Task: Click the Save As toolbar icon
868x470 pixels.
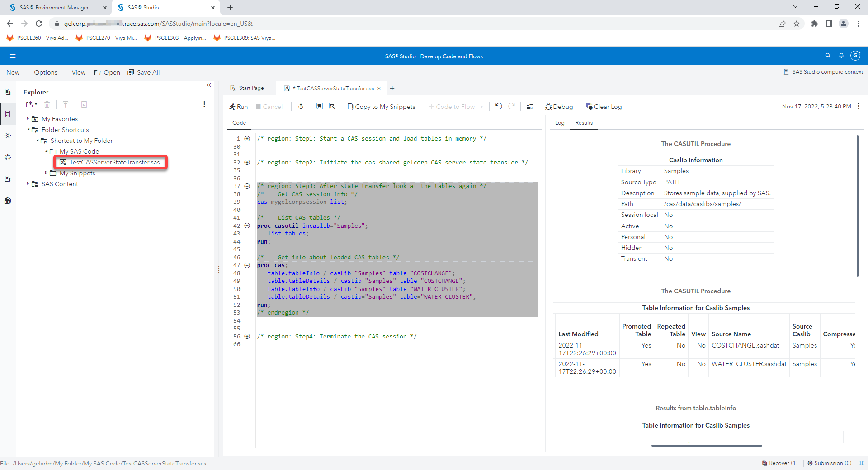Action: pos(332,107)
